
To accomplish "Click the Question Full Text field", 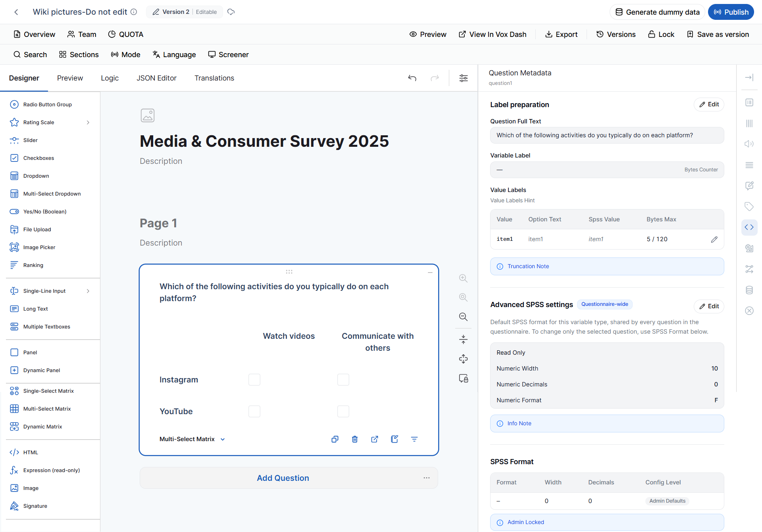I will click(607, 135).
